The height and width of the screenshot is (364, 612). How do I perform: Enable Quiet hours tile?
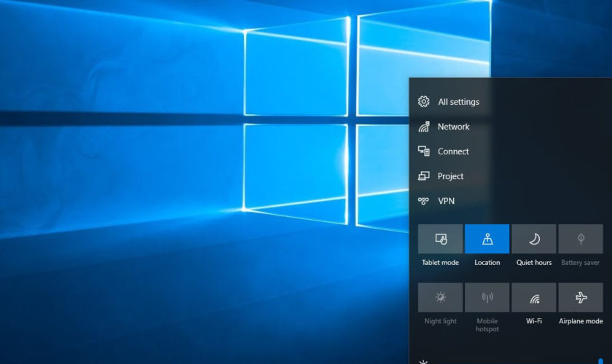click(x=533, y=239)
